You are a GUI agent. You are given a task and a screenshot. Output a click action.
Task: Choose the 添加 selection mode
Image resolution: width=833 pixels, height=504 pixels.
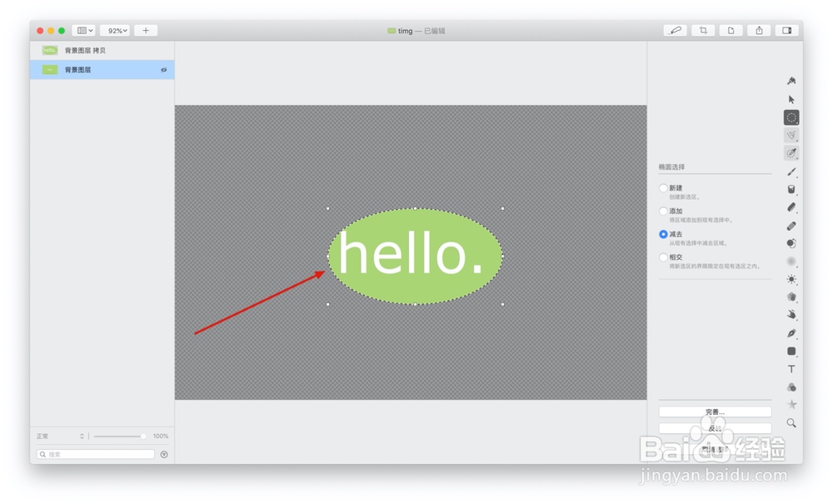pyautogui.click(x=663, y=211)
